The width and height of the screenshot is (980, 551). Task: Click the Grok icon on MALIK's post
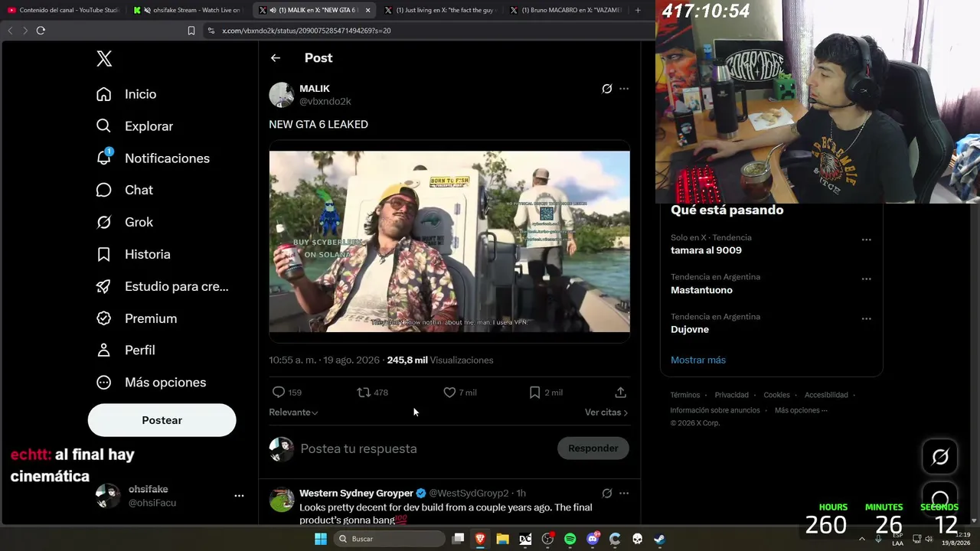(x=606, y=89)
